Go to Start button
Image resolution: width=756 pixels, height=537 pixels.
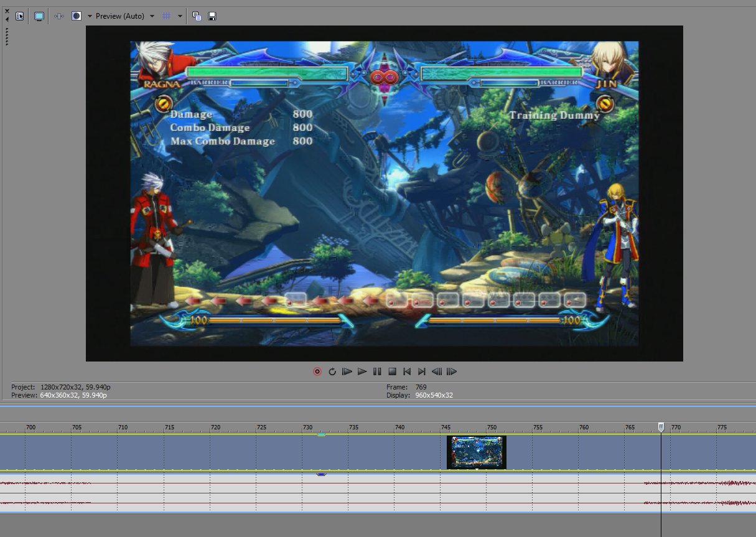407,371
